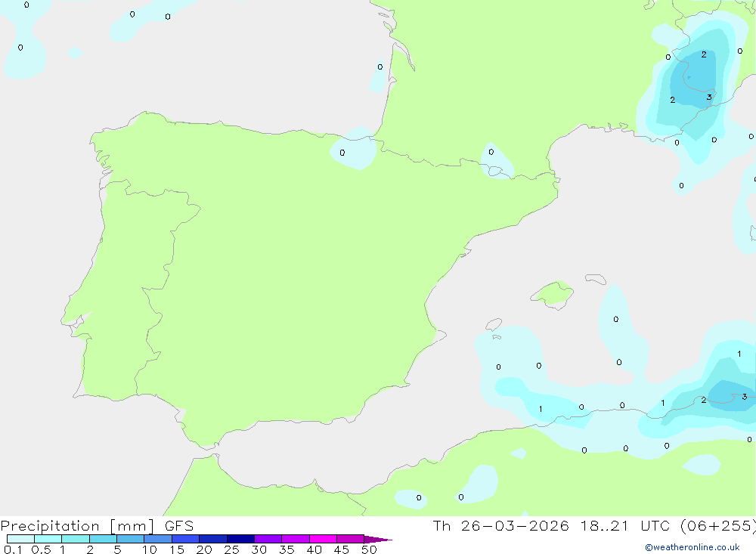Click the '(06+255)' forecast offset text
The image size is (756, 554).
[717, 526]
